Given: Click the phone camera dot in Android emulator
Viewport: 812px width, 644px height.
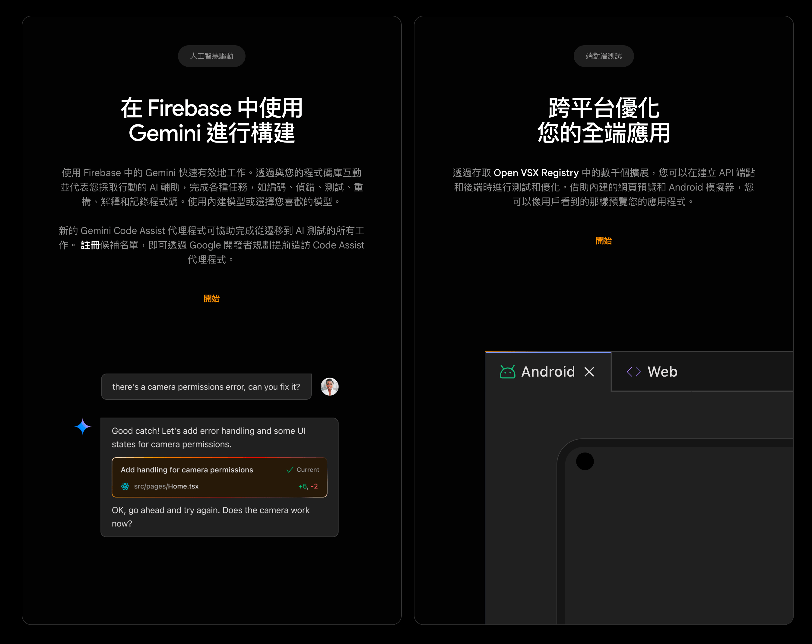Looking at the screenshot, I should 585,462.
